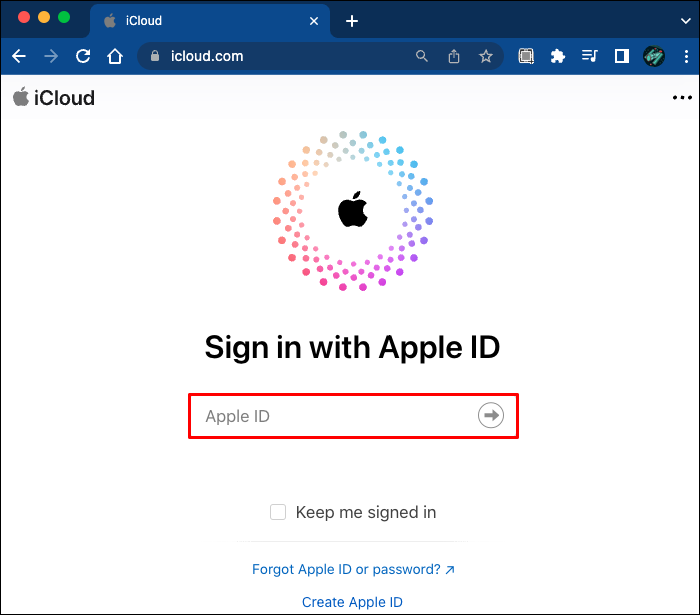Close the iCloud tab
The height and width of the screenshot is (615, 700).
(314, 21)
